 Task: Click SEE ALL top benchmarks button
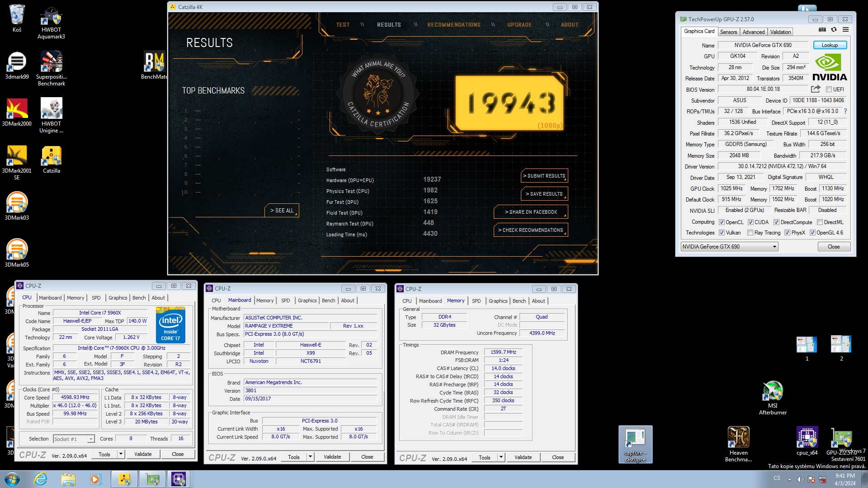pos(282,211)
